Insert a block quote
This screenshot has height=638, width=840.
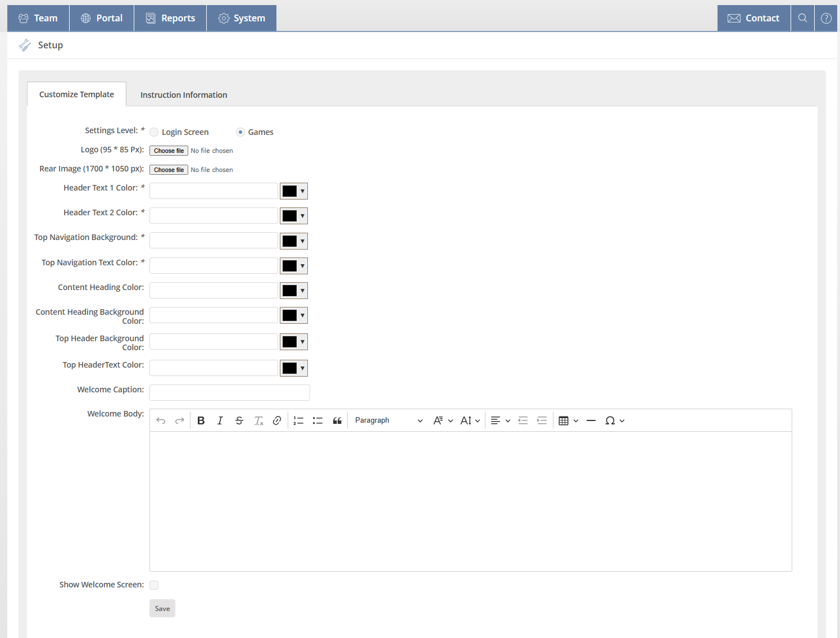click(x=337, y=420)
